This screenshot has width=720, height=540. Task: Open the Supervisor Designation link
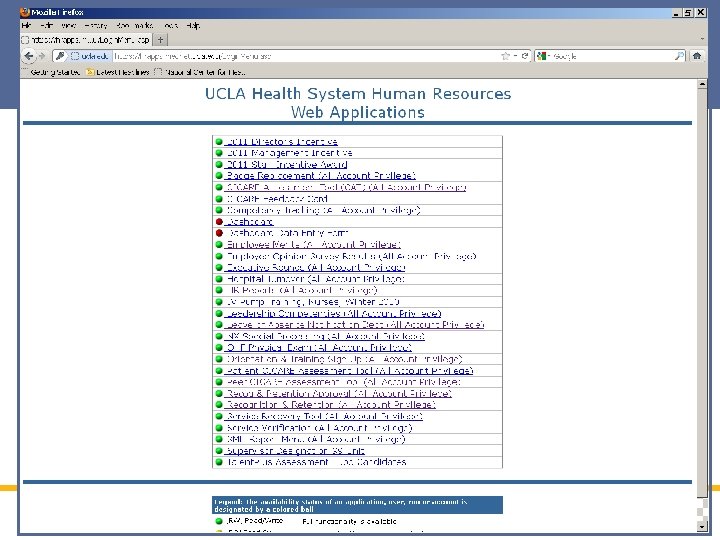[x=295, y=450]
